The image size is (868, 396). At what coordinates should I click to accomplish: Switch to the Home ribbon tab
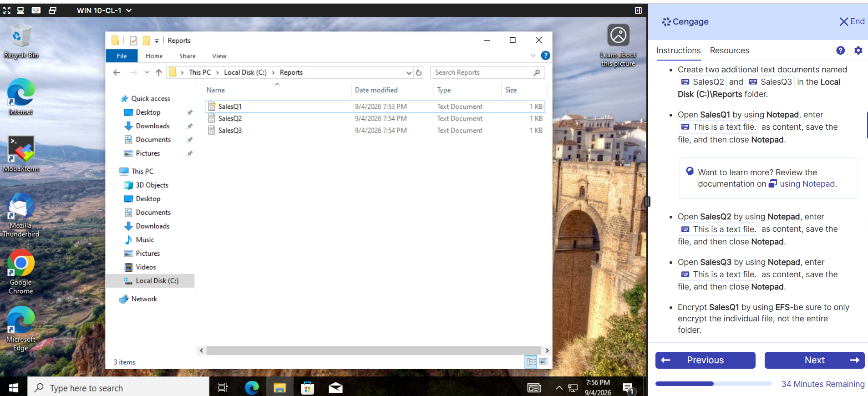pyautogui.click(x=154, y=56)
